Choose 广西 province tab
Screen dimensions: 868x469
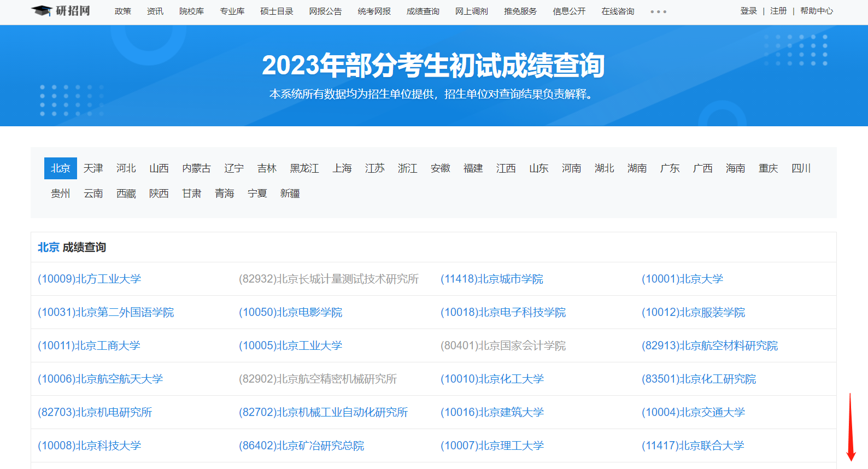click(x=703, y=168)
